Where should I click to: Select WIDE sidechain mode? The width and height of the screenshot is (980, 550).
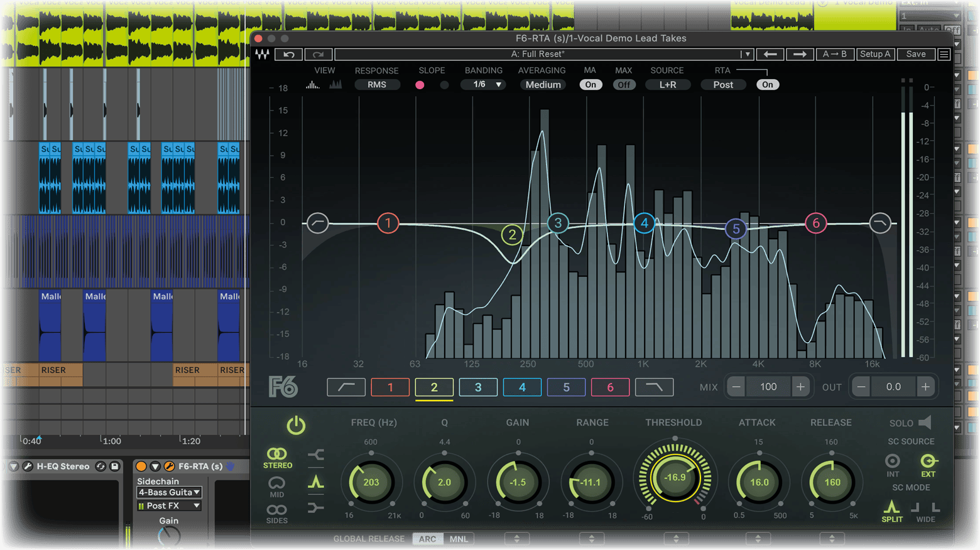(925, 511)
